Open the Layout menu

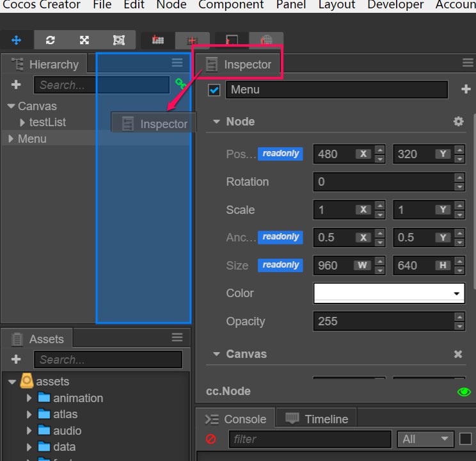point(337,4)
